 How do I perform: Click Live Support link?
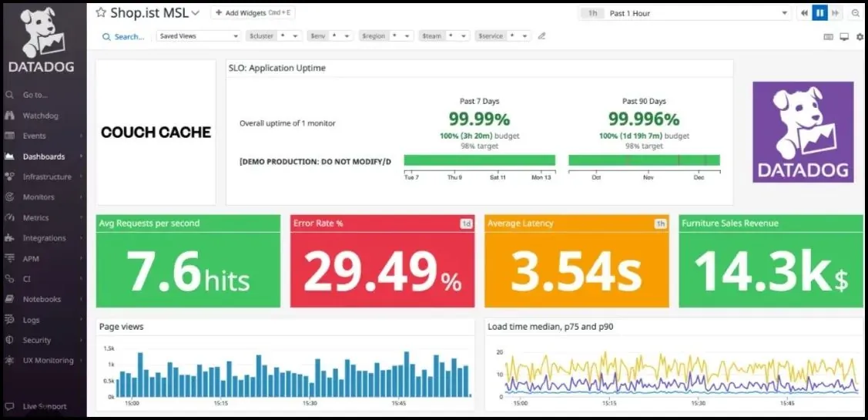(45, 406)
